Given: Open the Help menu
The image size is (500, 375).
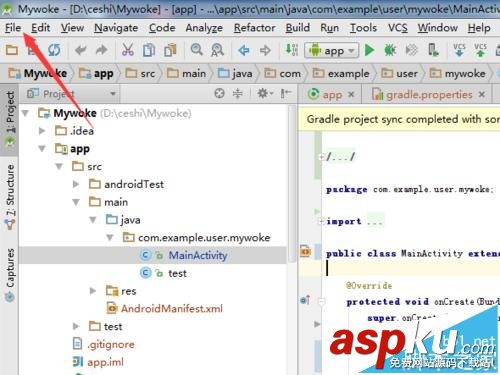Looking at the screenshot, I should (x=479, y=28).
